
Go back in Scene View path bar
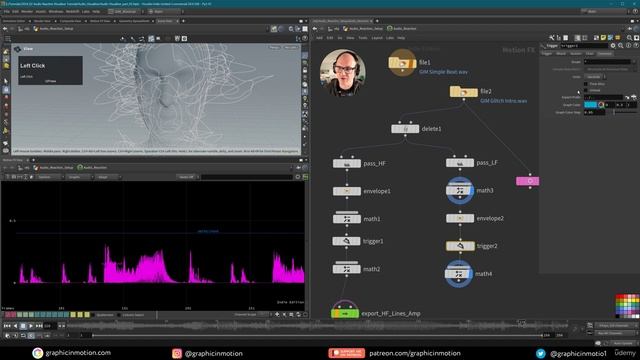pos(5,29)
